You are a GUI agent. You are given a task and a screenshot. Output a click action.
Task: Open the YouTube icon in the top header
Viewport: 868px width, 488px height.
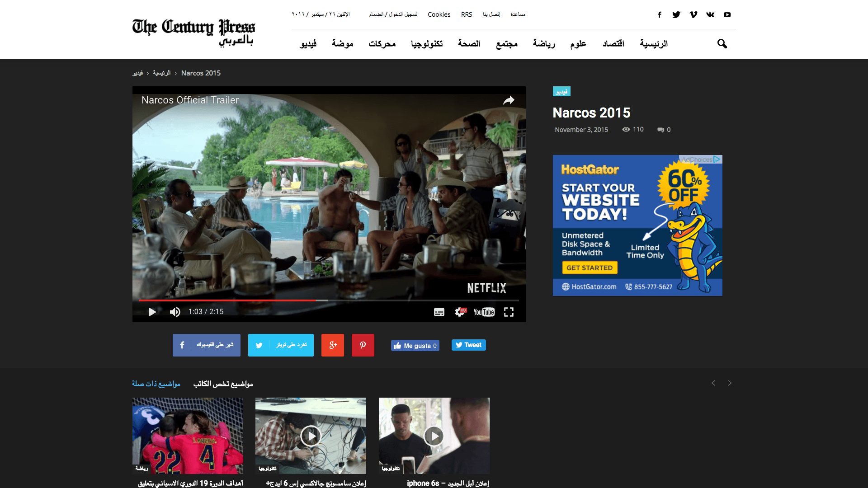(x=727, y=14)
